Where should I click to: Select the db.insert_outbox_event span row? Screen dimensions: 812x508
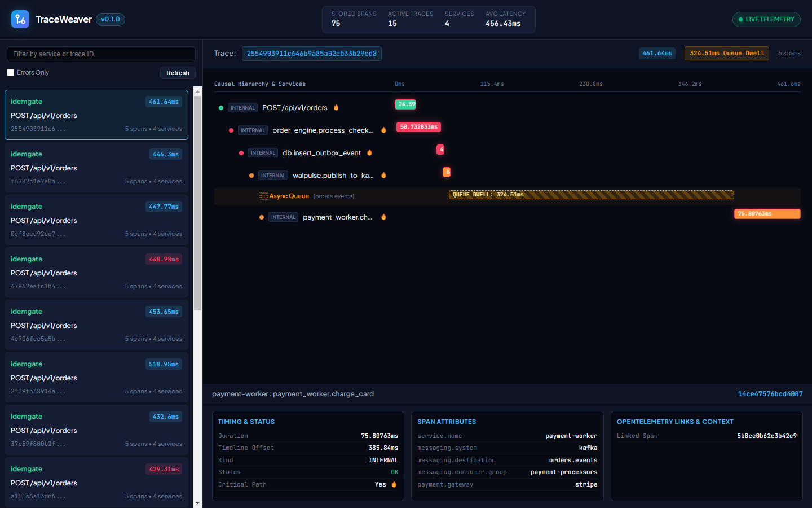(507, 152)
